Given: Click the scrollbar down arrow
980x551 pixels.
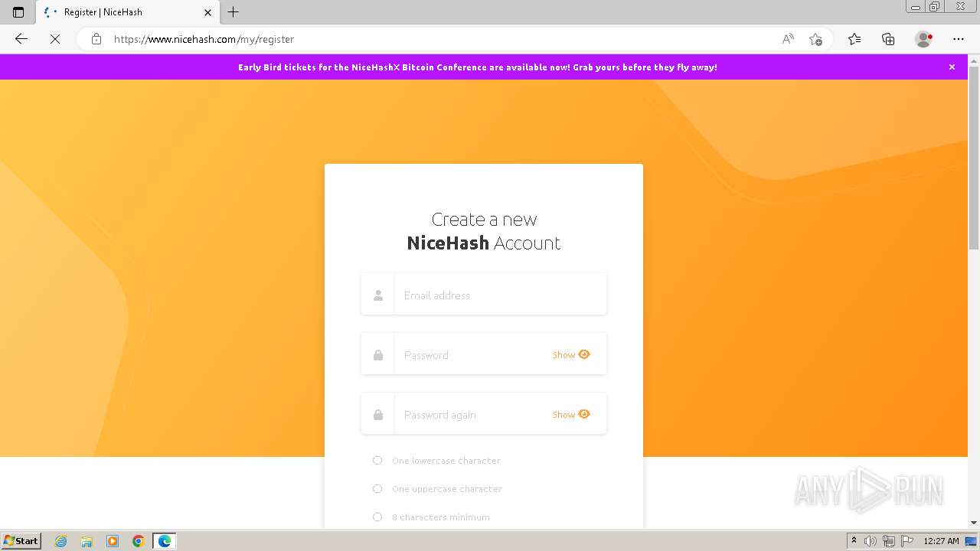Looking at the screenshot, I should (x=974, y=523).
